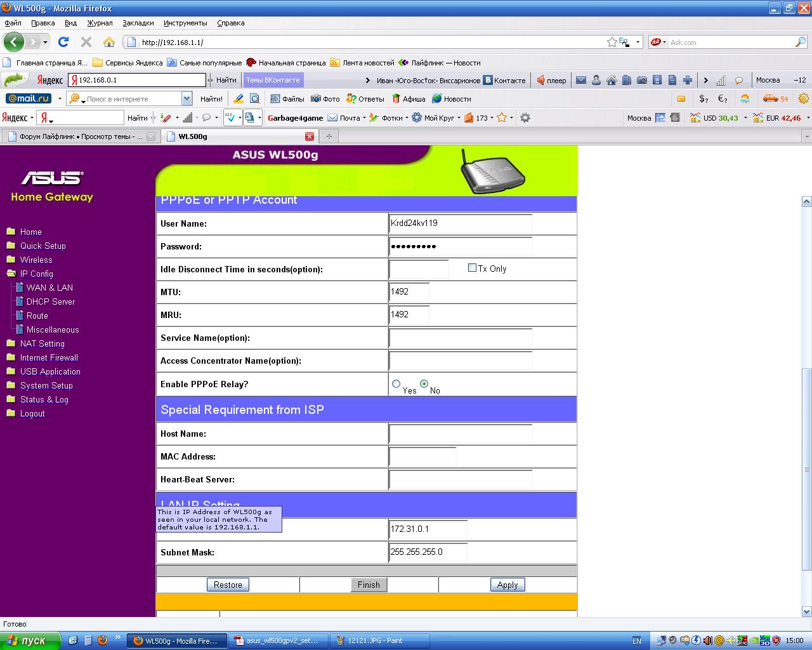Screen dimensions: 812x650
Task: Click the scrollbar down arrow
Action: point(807,611)
